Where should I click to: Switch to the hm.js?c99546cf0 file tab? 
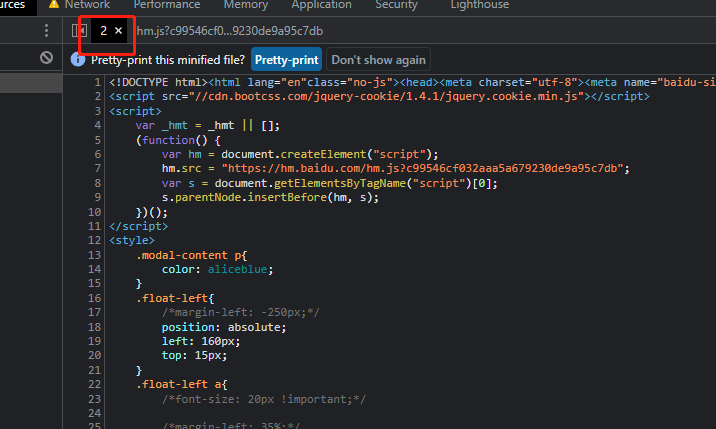point(230,31)
